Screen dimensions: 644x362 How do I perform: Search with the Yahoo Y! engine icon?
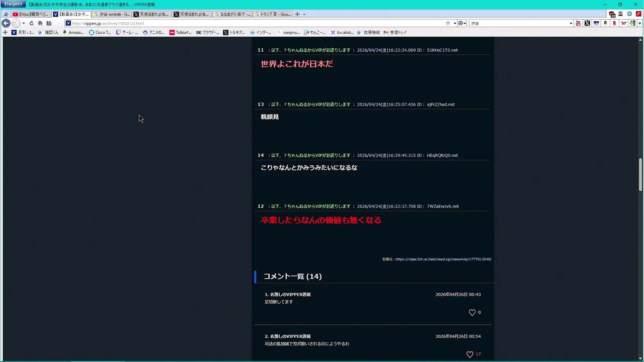623,23
